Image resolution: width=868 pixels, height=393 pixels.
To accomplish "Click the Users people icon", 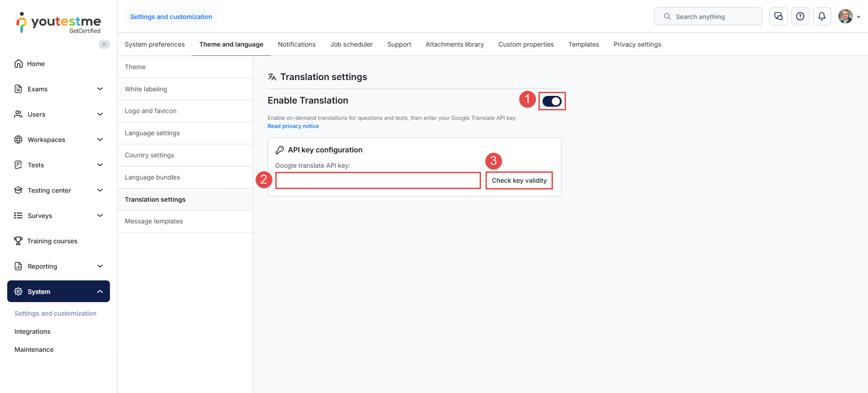I will [x=19, y=114].
